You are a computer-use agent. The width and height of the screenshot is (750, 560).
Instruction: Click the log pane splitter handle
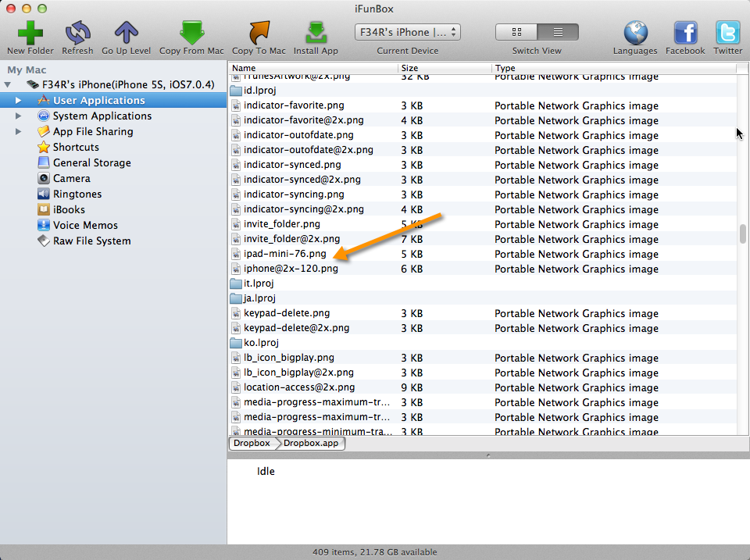[x=487, y=455]
